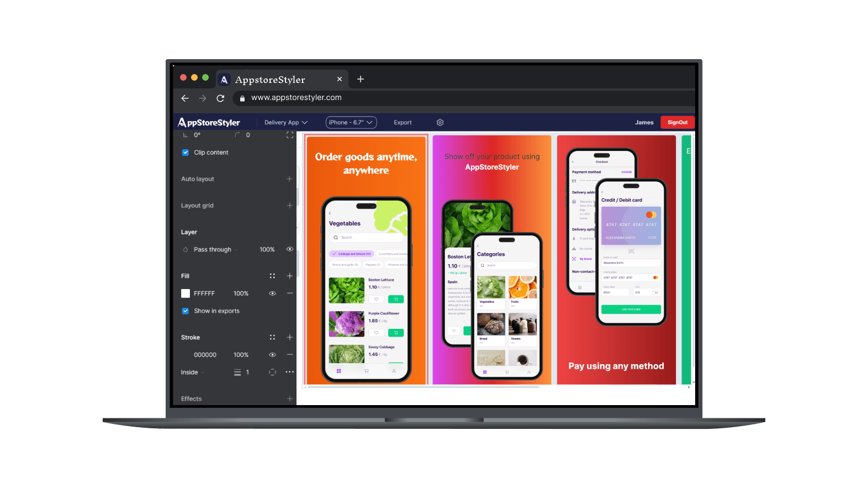Select the "Pay using any method" screenshot
This screenshot has width=868, height=488.
(x=616, y=260)
